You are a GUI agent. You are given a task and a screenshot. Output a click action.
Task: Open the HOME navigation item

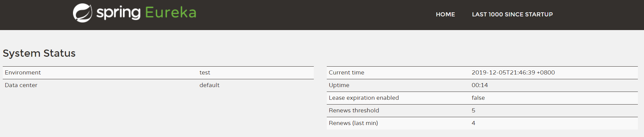coord(445,14)
